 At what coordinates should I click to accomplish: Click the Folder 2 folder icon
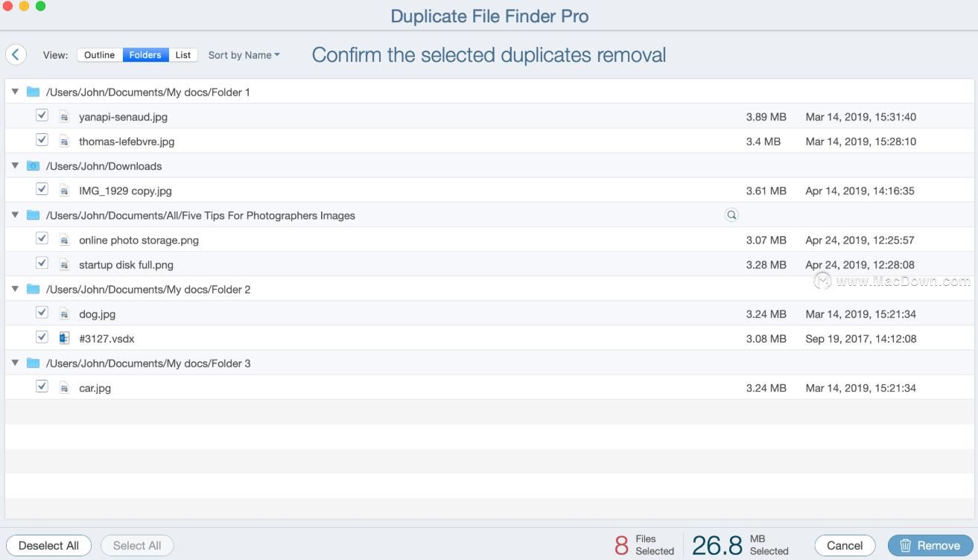coord(33,289)
